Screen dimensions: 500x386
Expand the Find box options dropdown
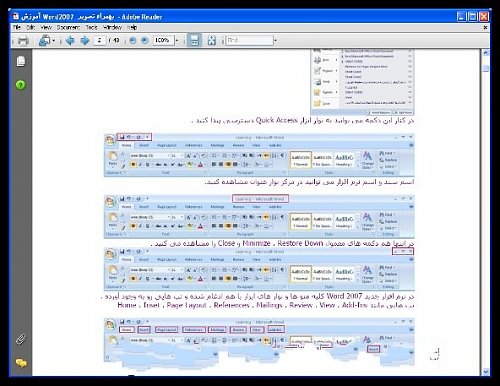[x=275, y=41]
